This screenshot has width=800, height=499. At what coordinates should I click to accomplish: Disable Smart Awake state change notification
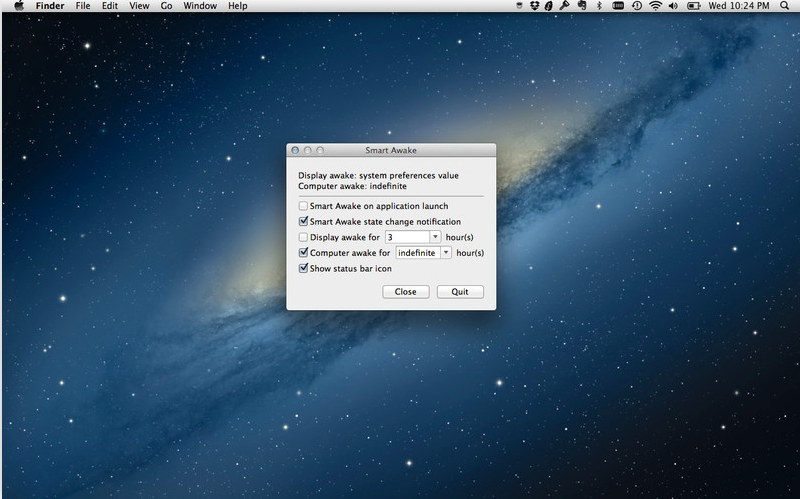pyautogui.click(x=303, y=222)
